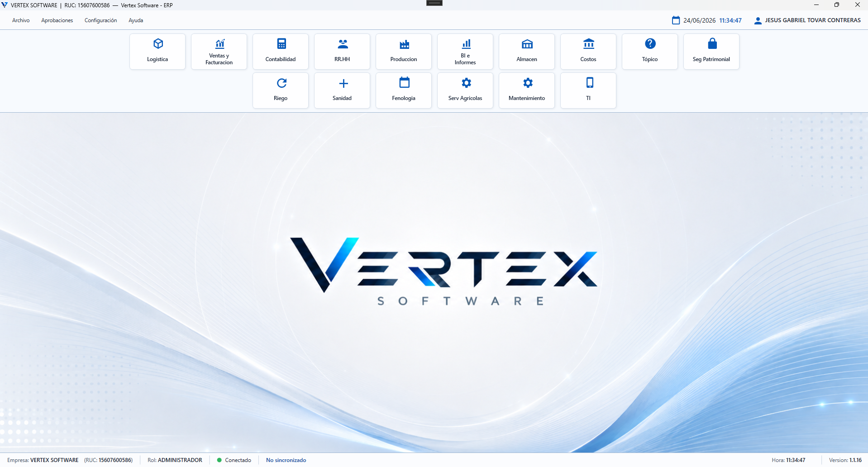868x467 pixels.
Task: Open the Ayuda menu
Action: [x=136, y=20]
